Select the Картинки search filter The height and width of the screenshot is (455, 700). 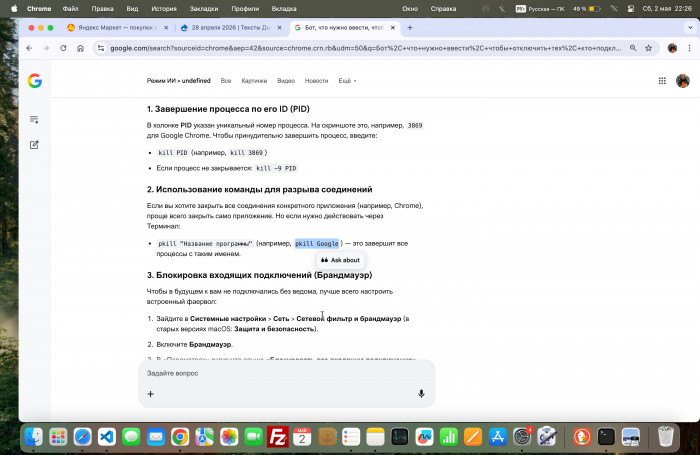pyautogui.click(x=254, y=81)
